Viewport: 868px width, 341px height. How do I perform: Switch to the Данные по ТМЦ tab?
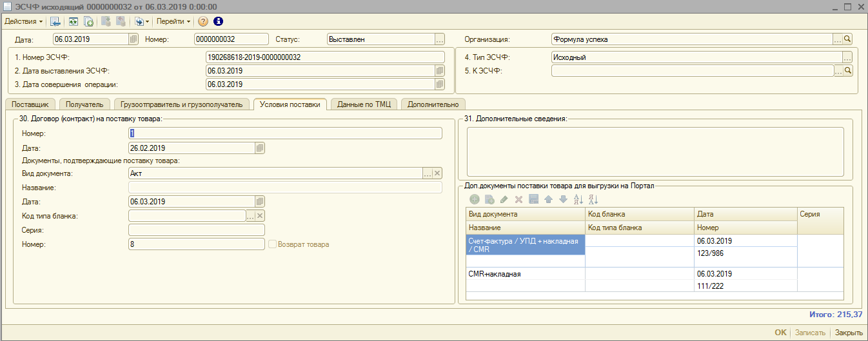click(364, 104)
